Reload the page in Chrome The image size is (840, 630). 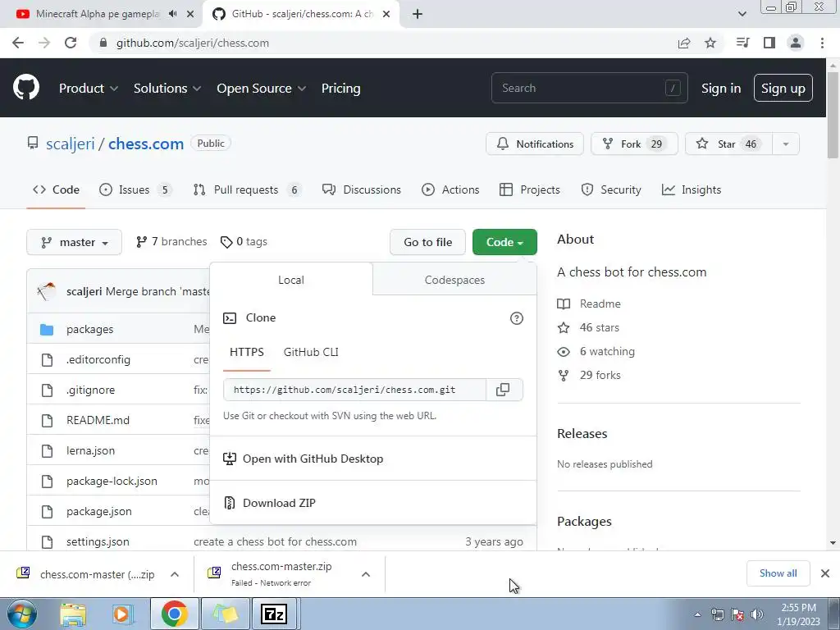(x=71, y=43)
